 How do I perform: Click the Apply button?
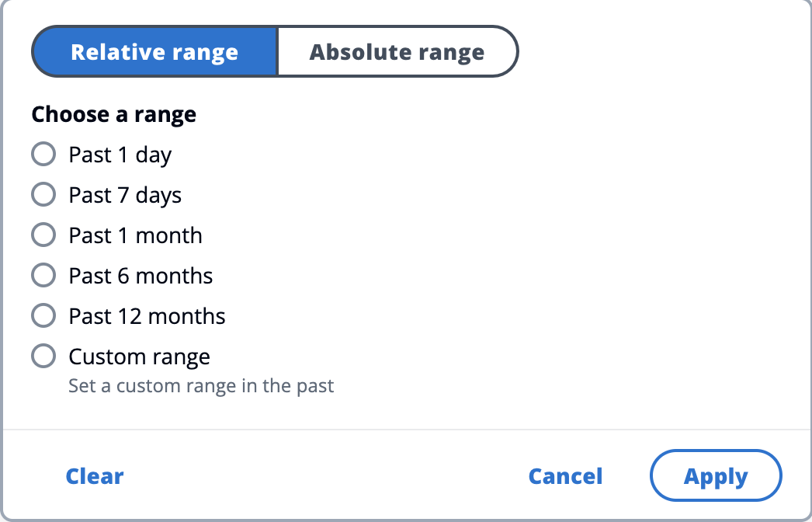click(x=716, y=476)
